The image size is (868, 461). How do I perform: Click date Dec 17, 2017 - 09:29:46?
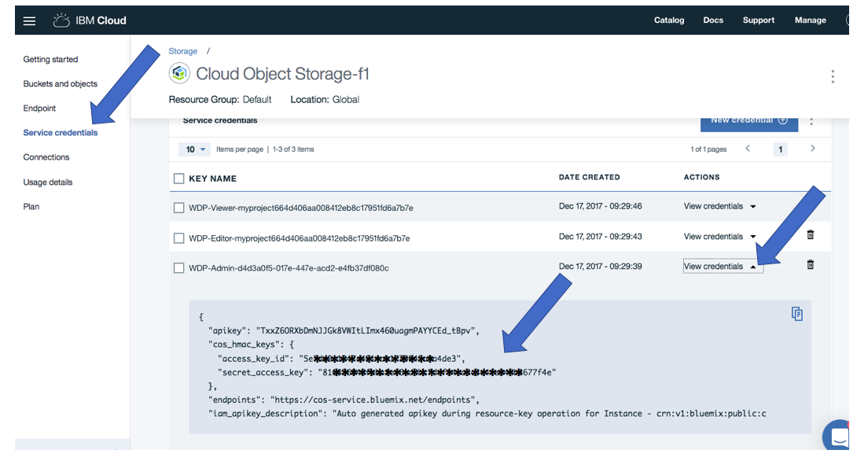tap(600, 206)
